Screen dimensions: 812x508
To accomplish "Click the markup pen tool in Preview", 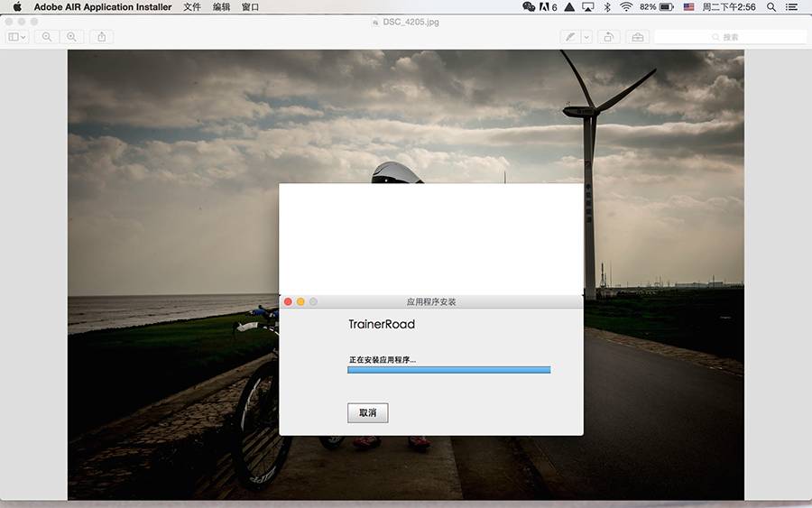I will point(570,37).
